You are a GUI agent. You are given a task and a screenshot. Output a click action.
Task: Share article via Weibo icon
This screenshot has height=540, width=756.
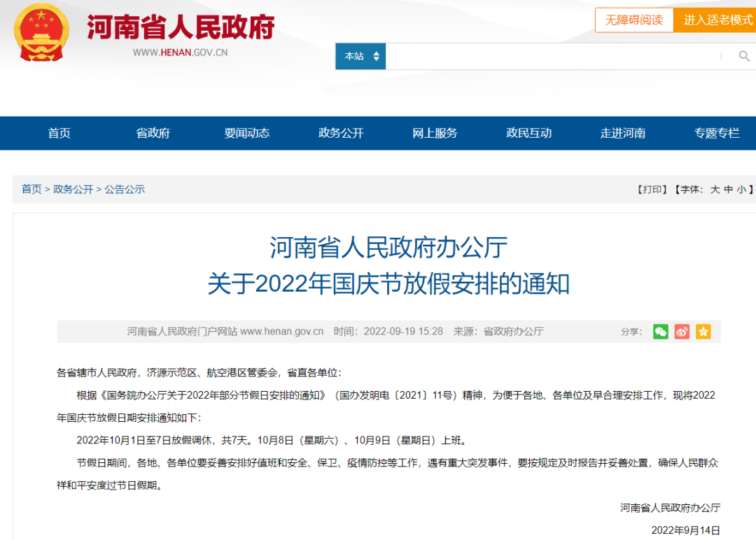click(x=682, y=332)
